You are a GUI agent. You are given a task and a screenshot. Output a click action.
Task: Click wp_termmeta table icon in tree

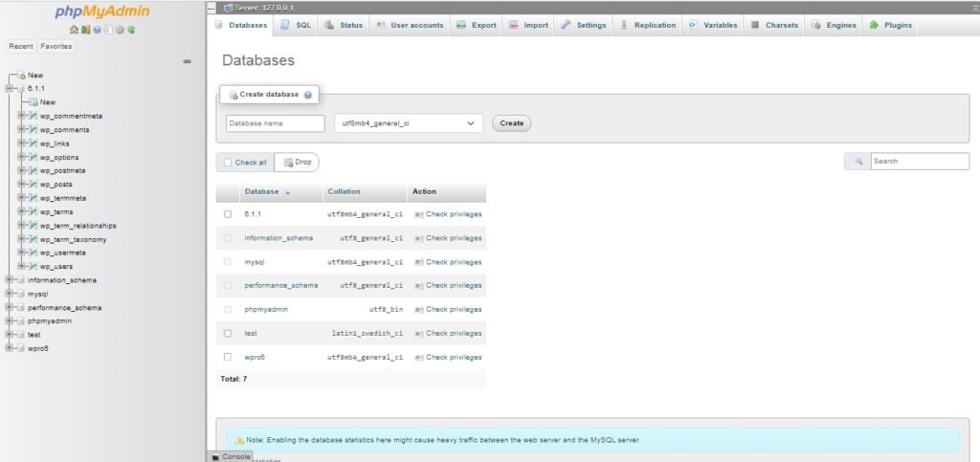point(33,198)
